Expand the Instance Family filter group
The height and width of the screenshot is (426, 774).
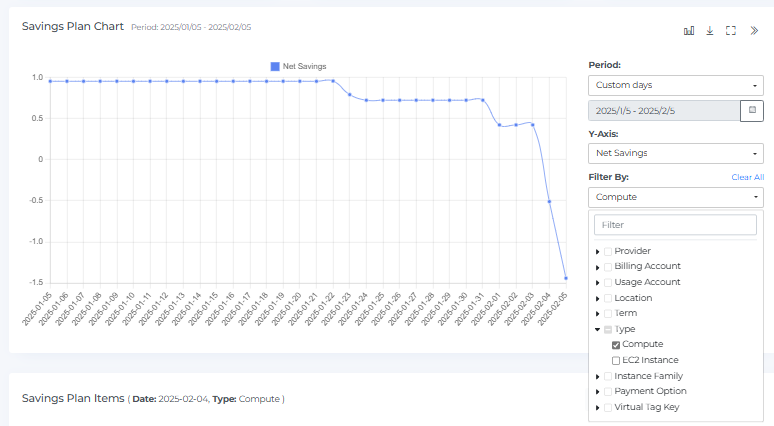pos(598,377)
